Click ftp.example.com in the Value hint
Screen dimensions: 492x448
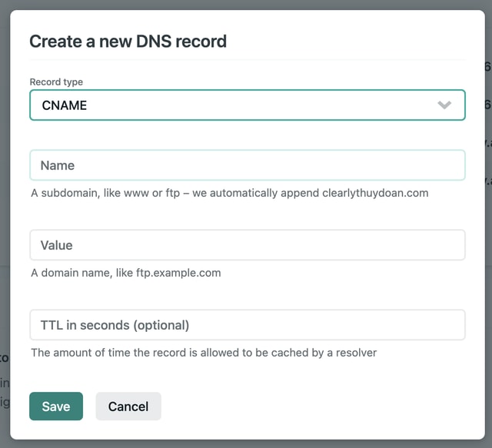pyautogui.click(x=178, y=273)
